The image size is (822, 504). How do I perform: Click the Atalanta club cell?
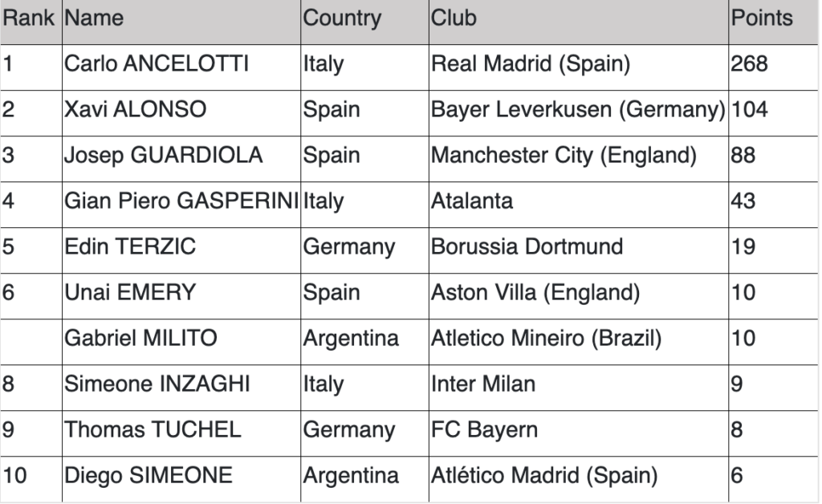pyautogui.click(x=579, y=205)
